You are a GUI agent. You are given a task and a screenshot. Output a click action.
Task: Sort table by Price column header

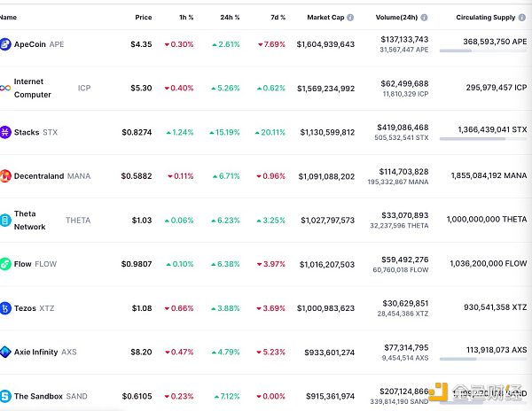(x=143, y=18)
